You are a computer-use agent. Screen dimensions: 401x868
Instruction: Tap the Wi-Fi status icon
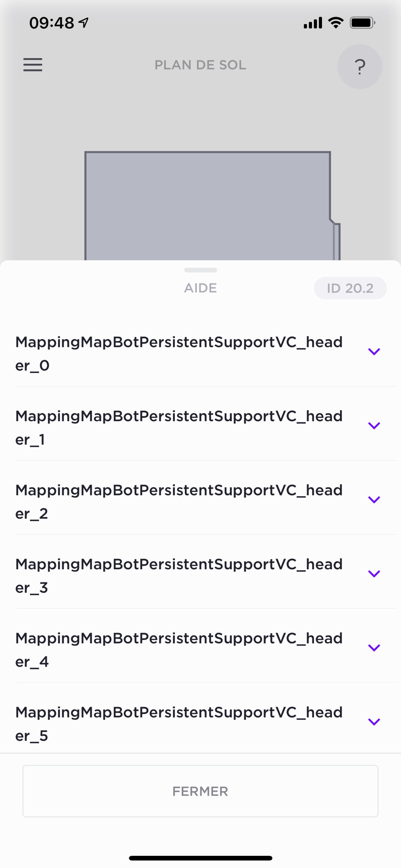[335, 23]
